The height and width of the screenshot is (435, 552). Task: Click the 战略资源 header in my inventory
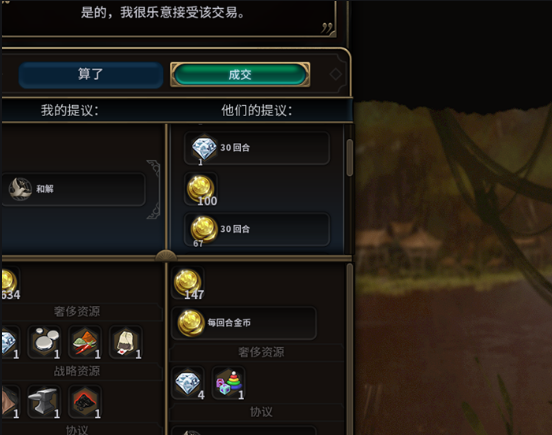click(77, 371)
